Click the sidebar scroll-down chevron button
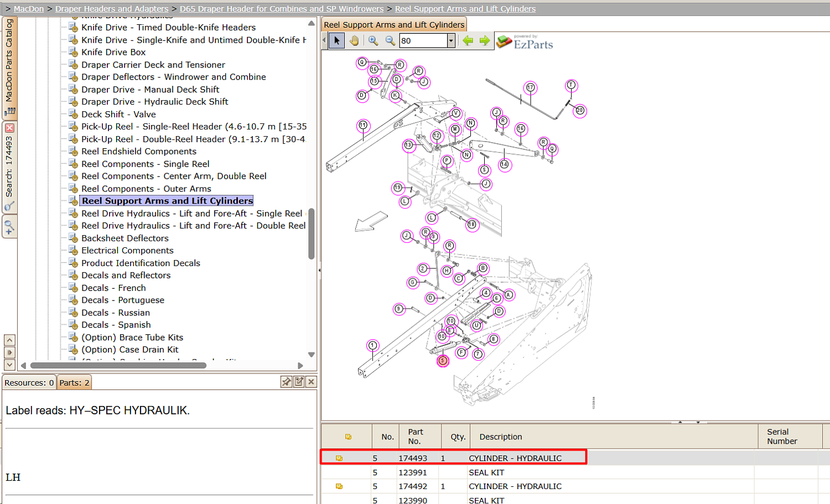The width and height of the screenshot is (830, 504). (9, 365)
